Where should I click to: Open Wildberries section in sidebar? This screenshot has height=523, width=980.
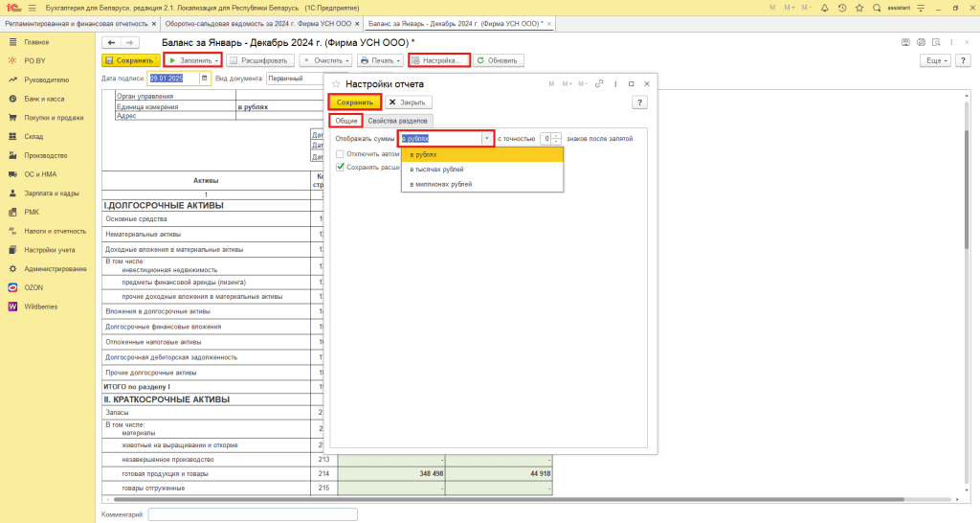click(40, 307)
